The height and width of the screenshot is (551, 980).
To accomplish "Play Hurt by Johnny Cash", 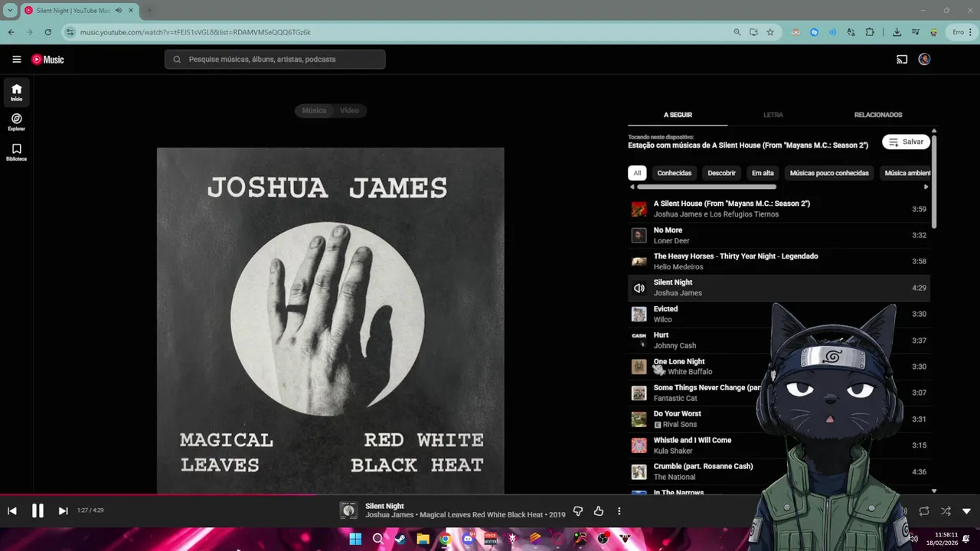I will click(779, 340).
